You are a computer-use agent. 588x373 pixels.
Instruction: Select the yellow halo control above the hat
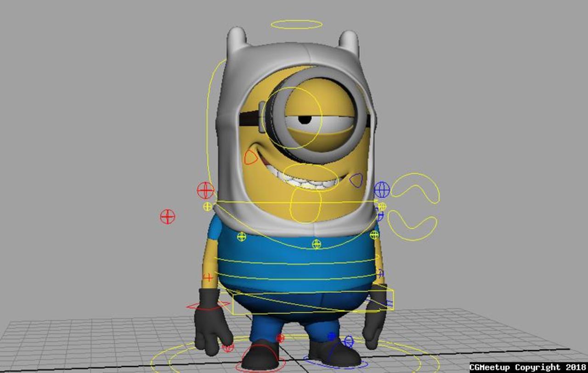pos(296,24)
